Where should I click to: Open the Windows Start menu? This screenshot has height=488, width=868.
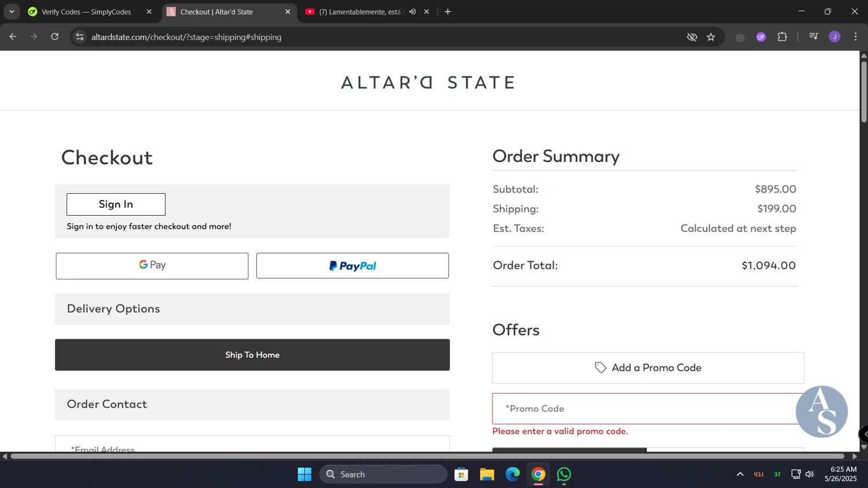pyautogui.click(x=304, y=474)
